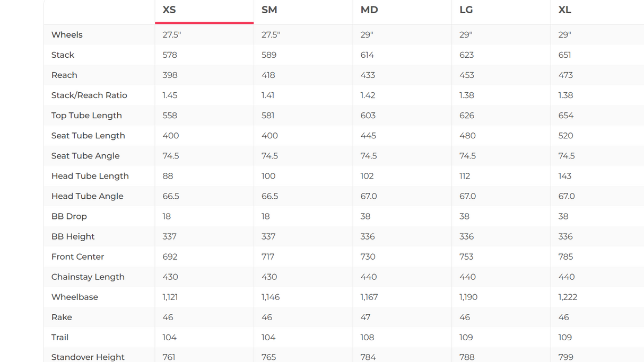Choose the MD size column header

(x=369, y=10)
